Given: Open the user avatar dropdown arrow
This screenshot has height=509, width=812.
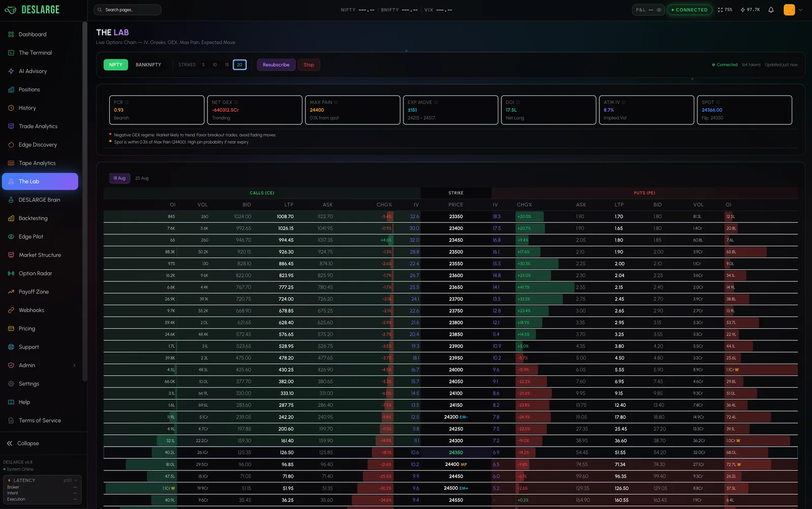Looking at the screenshot, I should [801, 10].
